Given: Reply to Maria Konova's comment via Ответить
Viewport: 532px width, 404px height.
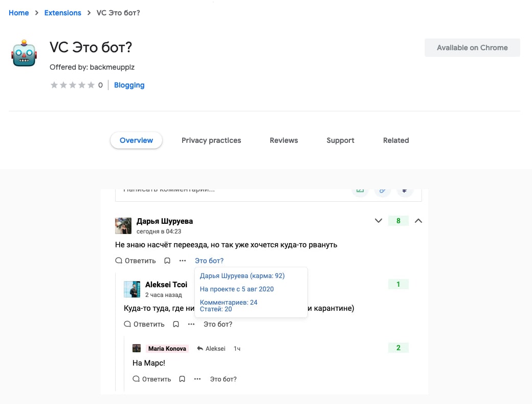Looking at the screenshot, I should pos(151,379).
